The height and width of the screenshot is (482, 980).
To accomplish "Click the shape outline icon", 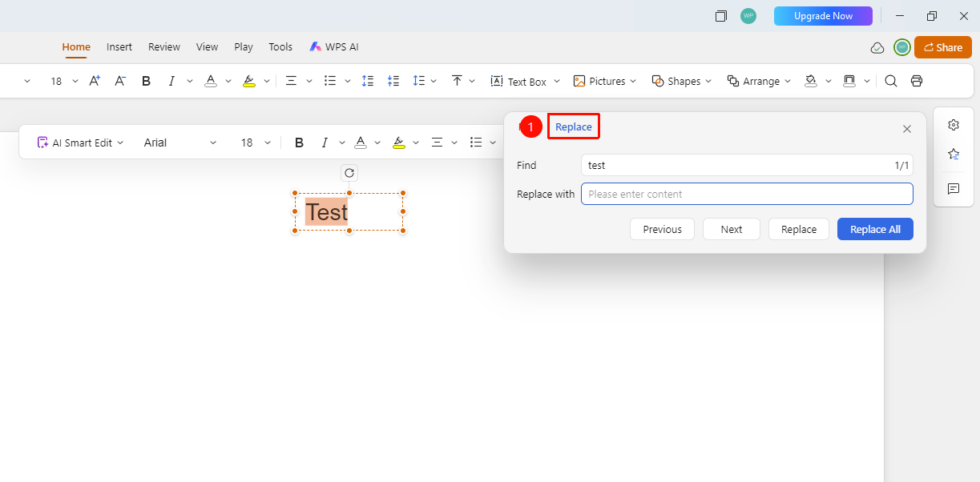I will coord(850,81).
